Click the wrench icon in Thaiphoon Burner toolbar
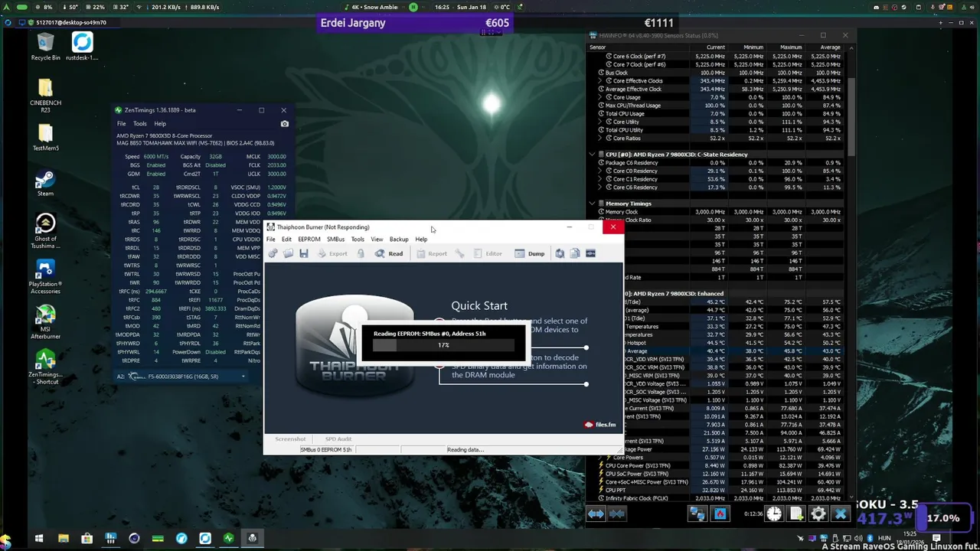980x551 pixels. [x=459, y=253]
